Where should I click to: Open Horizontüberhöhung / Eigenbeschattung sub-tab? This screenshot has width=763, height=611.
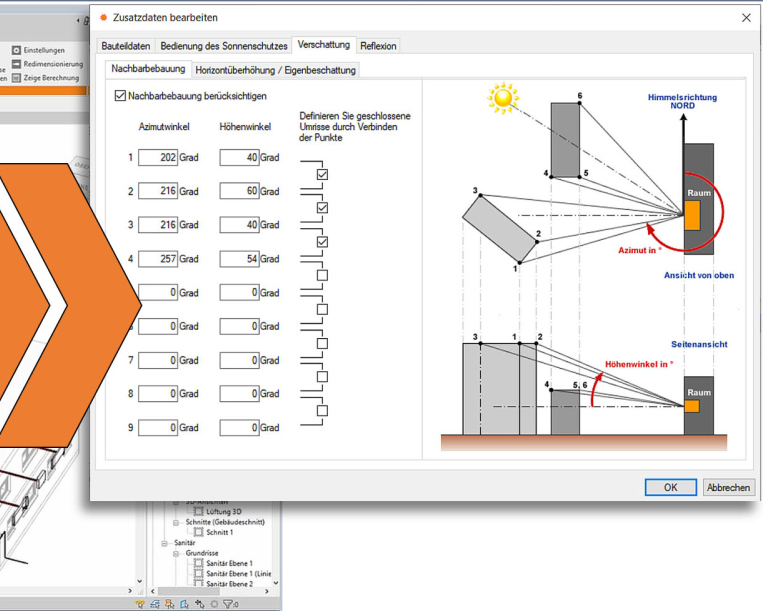[275, 70]
